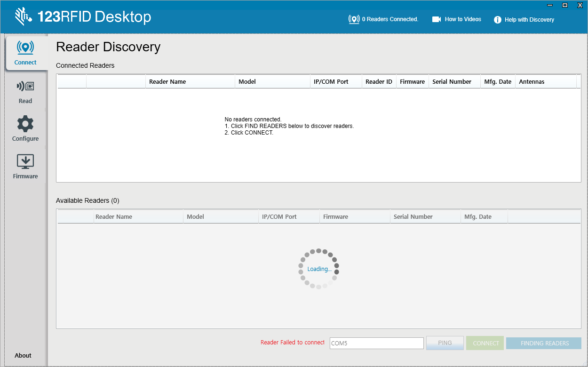Screen dimensions: 588x367
Task: Click the FINDING READERS button
Action: tap(544, 343)
